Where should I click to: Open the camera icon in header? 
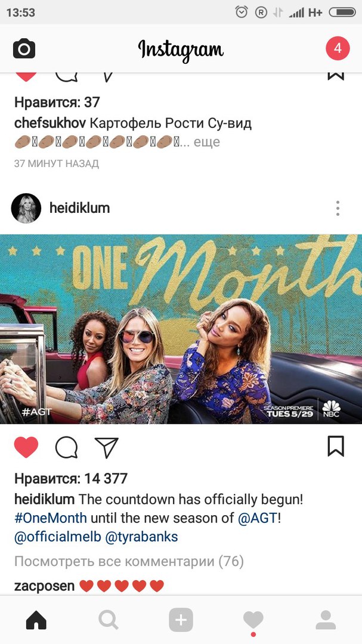[24, 49]
